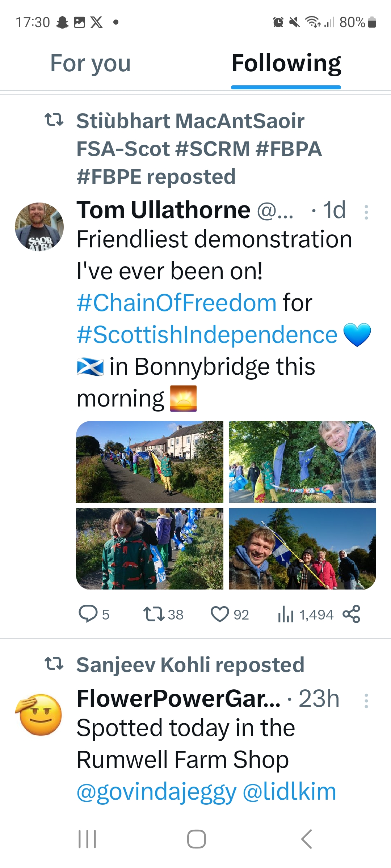
Task: Open Tom Ullathorne's profile picture
Action: (x=39, y=227)
